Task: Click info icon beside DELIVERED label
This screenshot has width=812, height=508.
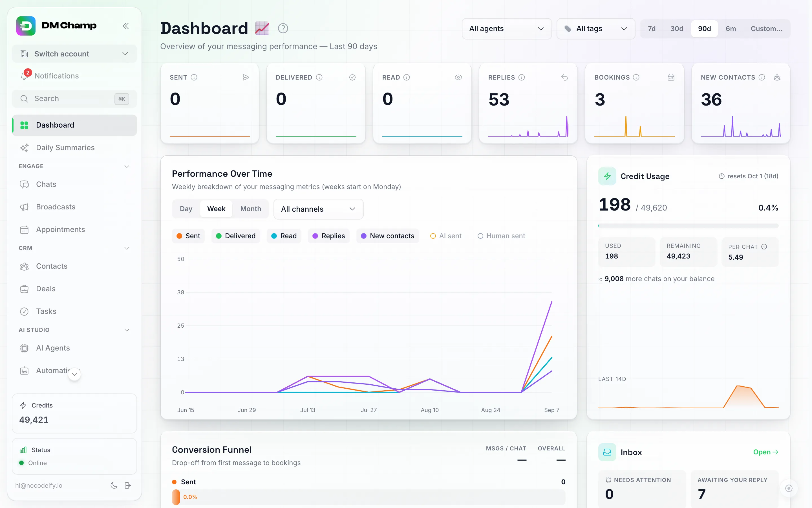Action: coord(319,77)
